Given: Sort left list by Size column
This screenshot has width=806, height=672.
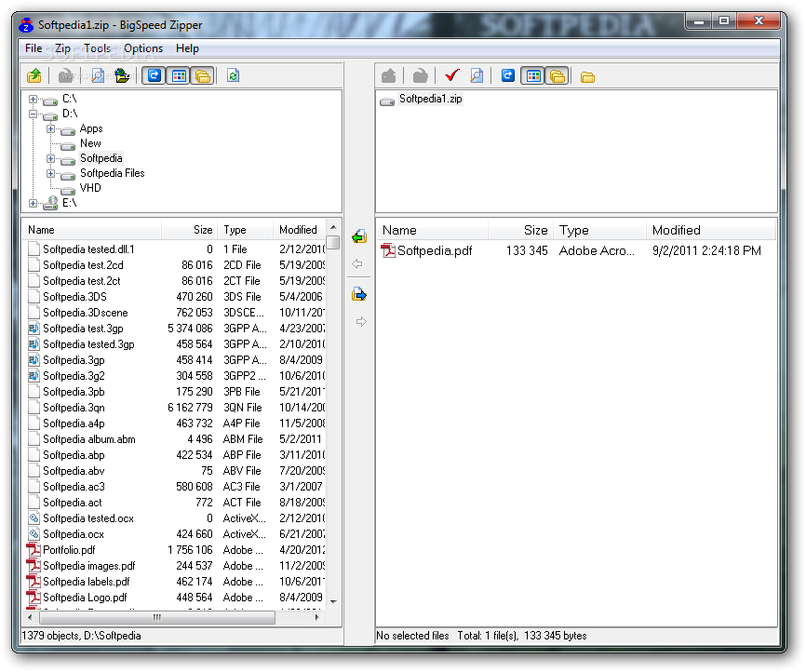Looking at the screenshot, I should tap(190, 230).
